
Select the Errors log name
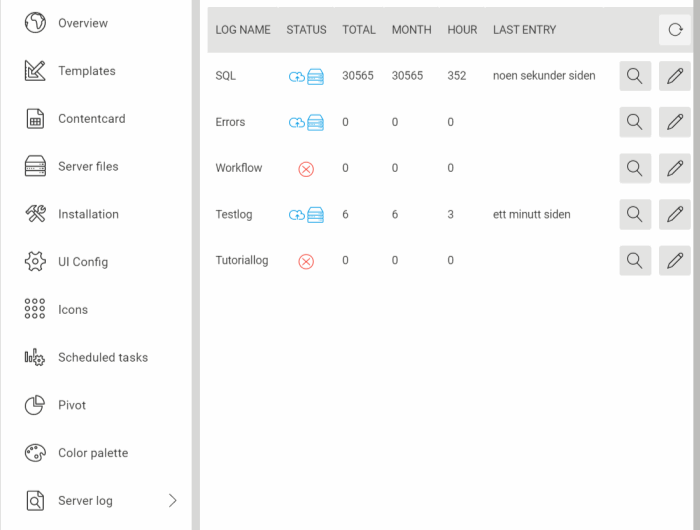click(230, 122)
